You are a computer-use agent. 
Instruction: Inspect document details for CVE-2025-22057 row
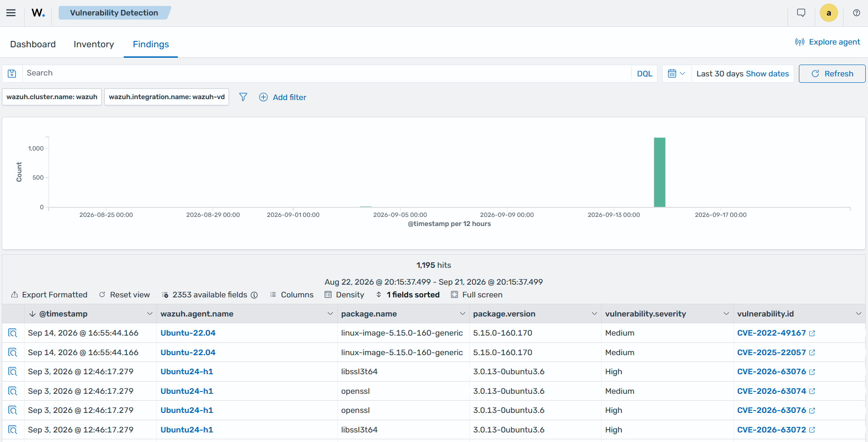(x=13, y=352)
